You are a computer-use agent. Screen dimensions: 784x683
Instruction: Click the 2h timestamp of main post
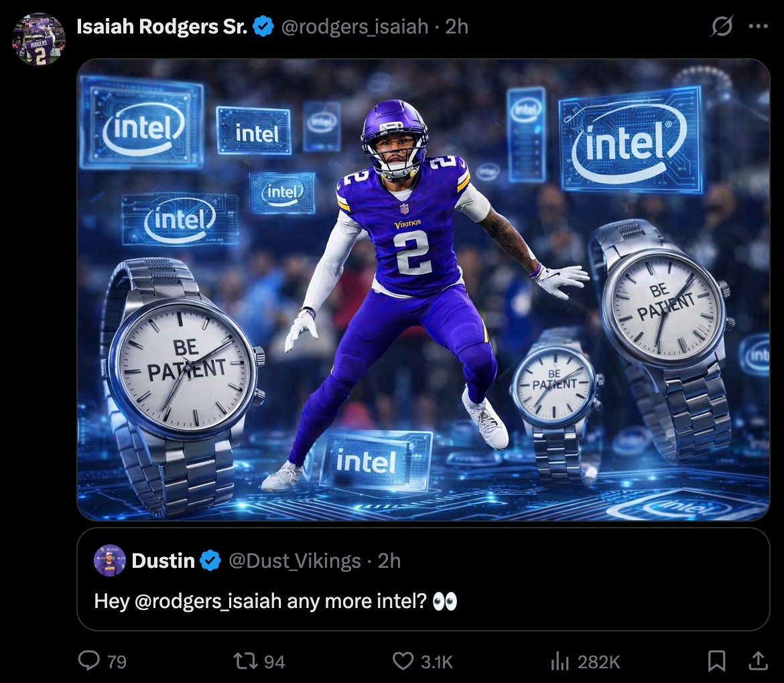456,27
